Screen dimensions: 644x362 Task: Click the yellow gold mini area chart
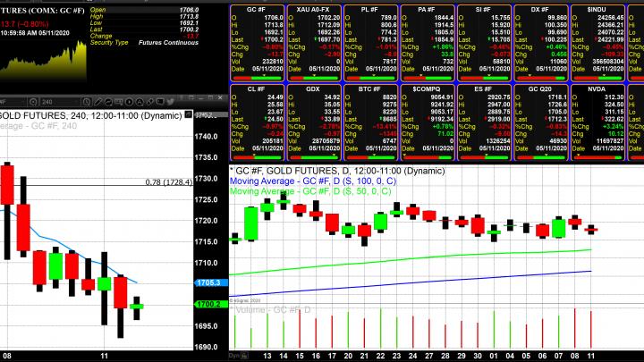(x=43, y=60)
